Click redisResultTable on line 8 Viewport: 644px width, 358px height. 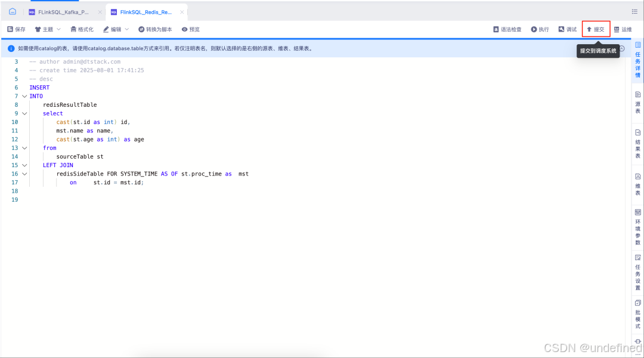click(70, 105)
